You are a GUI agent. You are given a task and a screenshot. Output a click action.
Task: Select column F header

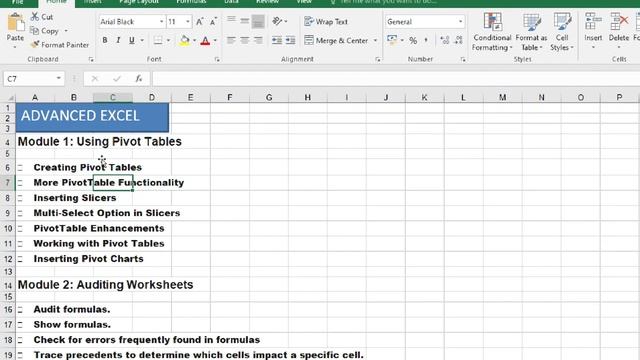[230, 97]
